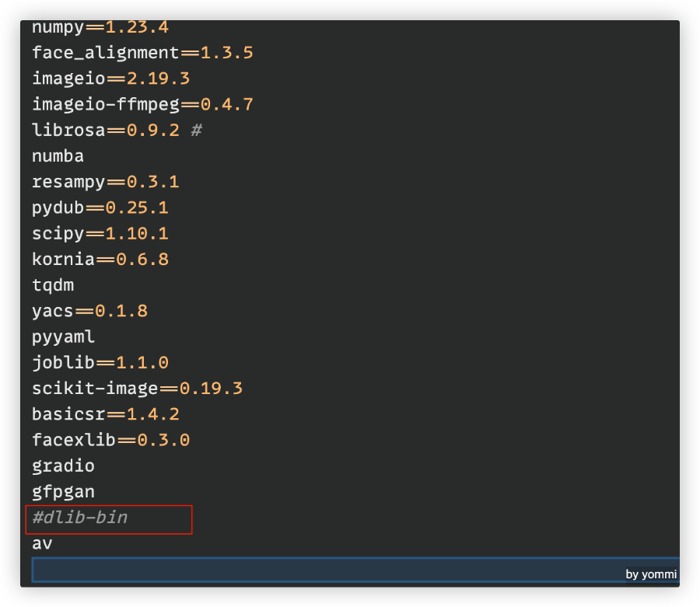Select the basicsr==1.4.2 line

pyautogui.click(x=105, y=415)
